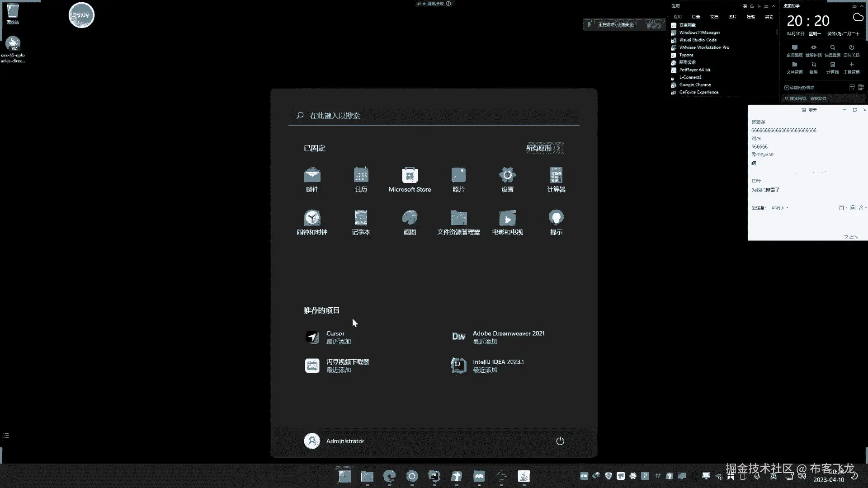Click the Administrator user account button

(x=335, y=441)
